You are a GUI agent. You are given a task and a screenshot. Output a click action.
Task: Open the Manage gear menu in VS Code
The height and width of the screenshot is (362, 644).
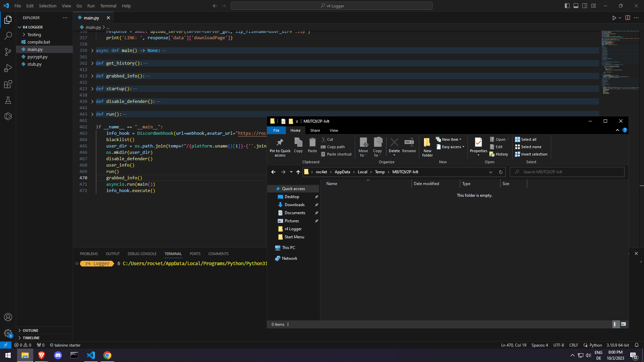point(8,333)
